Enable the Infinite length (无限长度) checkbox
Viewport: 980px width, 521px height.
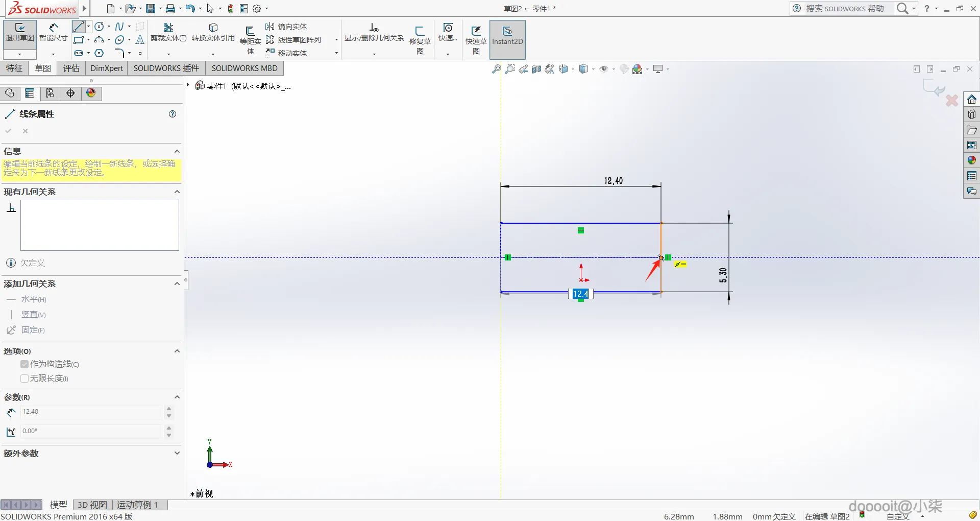click(x=24, y=378)
